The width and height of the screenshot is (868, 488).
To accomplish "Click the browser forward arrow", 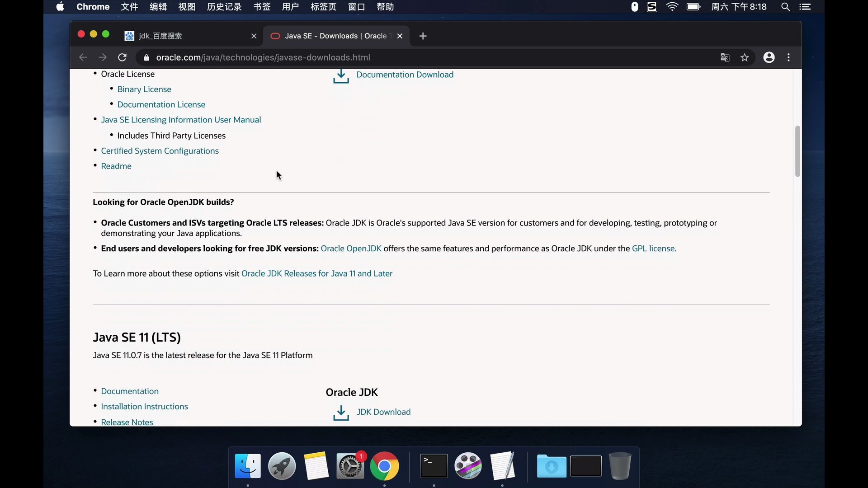I will coord(103,57).
